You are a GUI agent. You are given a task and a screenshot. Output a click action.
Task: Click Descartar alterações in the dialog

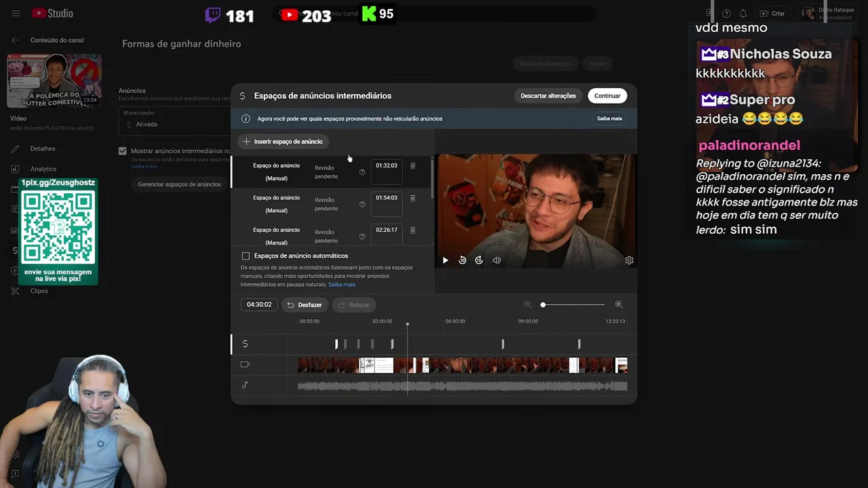(548, 96)
